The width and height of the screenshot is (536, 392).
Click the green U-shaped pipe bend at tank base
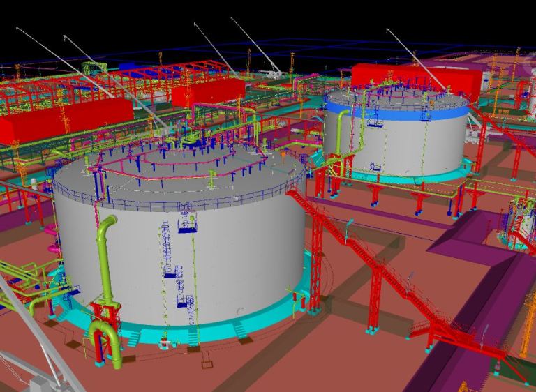coord(105,337)
